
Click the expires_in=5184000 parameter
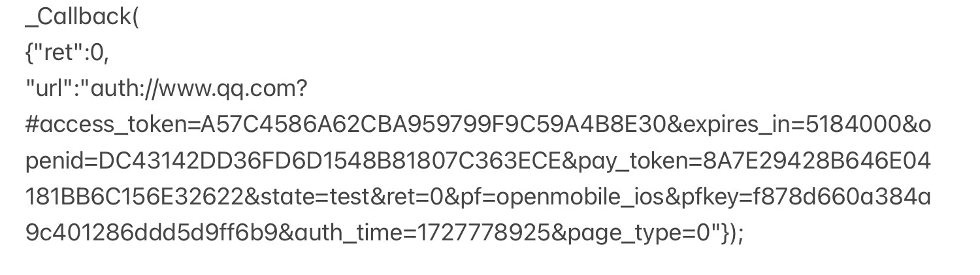click(792, 125)
